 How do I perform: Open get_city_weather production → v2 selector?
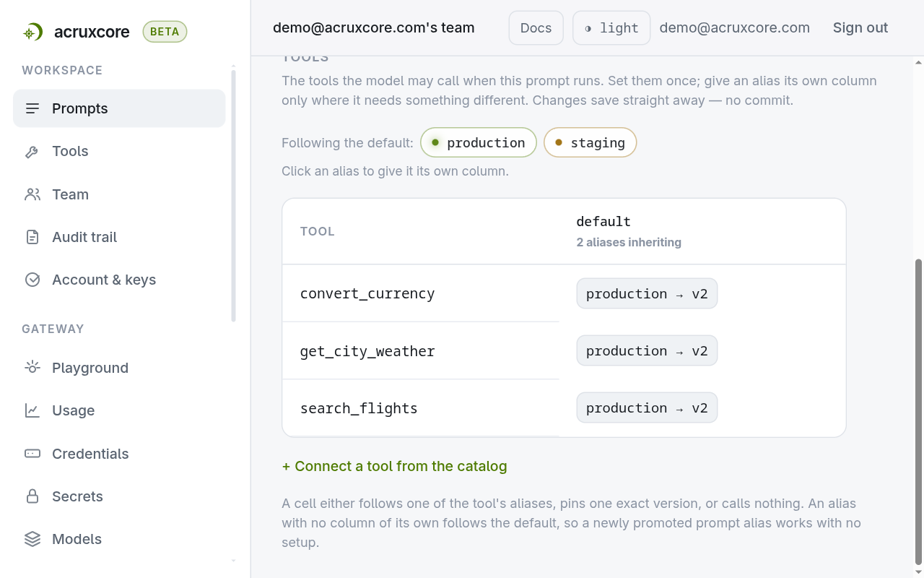pos(647,350)
